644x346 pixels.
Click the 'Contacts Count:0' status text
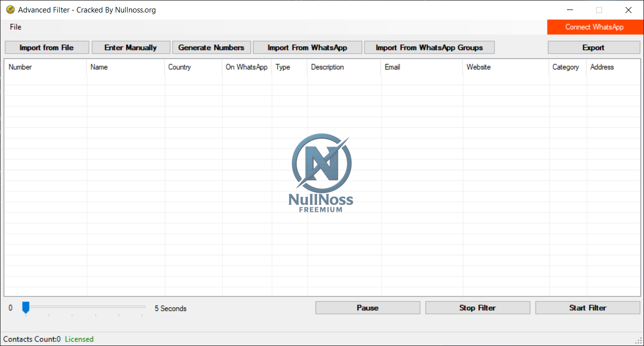[x=32, y=339]
